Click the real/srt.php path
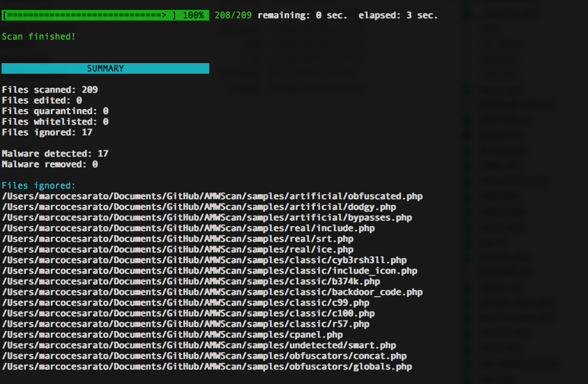This screenshot has width=588, height=384. (178, 239)
